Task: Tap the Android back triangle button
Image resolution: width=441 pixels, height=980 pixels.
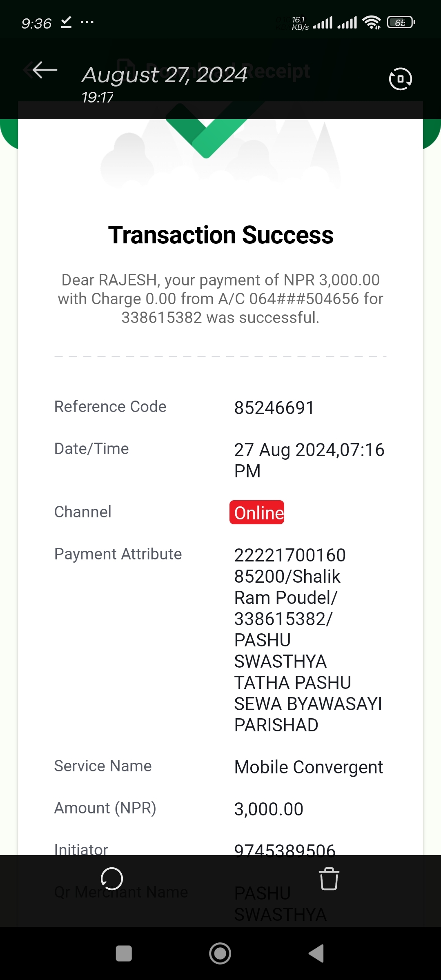Action: coord(316,953)
